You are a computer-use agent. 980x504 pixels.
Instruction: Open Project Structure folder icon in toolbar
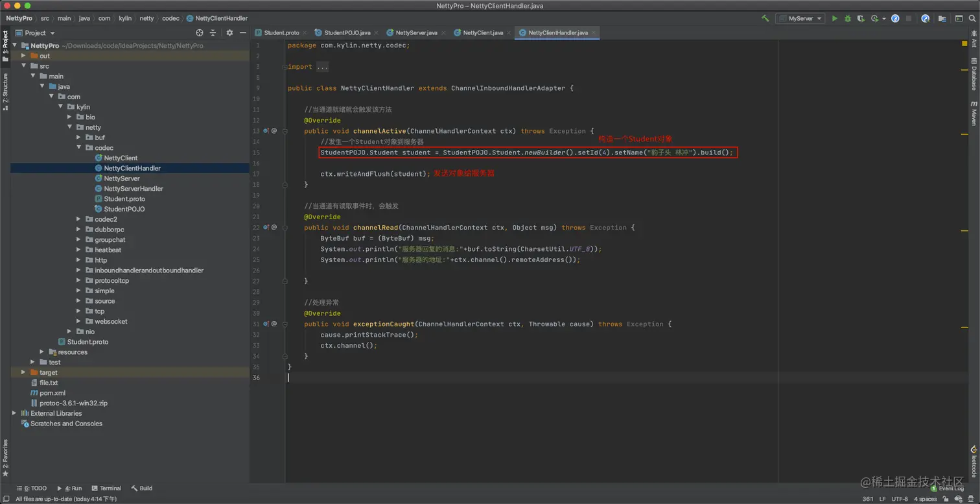pos(943,19)
